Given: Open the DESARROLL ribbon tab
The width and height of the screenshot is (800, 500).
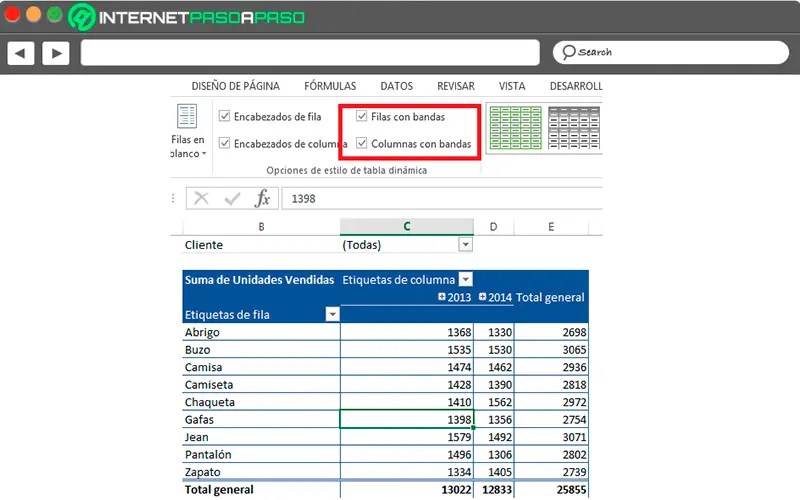Looking at the screenshot, I should pos(576,86).
